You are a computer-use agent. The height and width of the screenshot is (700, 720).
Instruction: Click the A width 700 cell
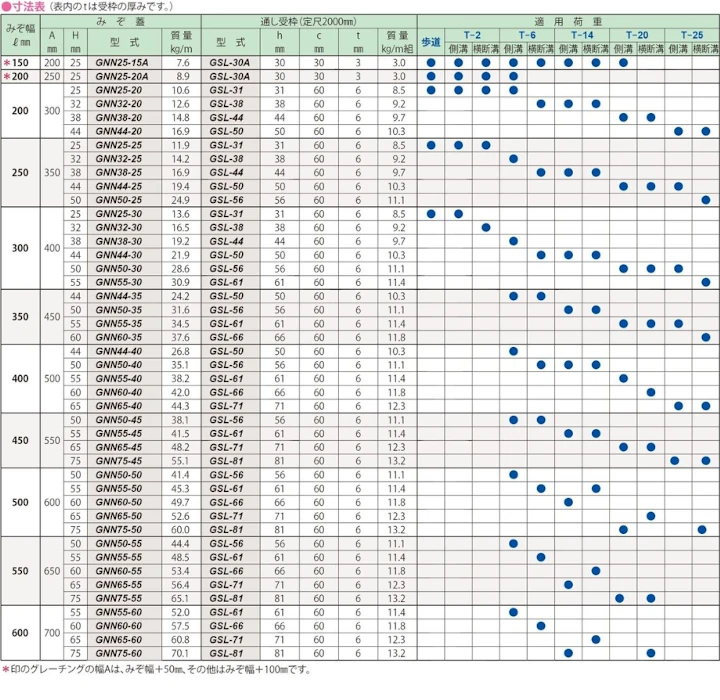click(52, 633)
